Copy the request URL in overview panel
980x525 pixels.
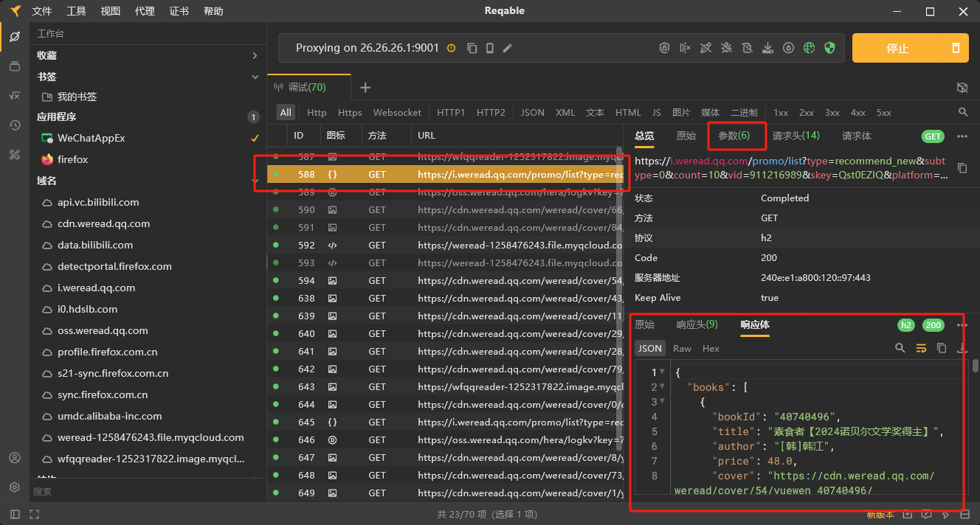point(962,168)
